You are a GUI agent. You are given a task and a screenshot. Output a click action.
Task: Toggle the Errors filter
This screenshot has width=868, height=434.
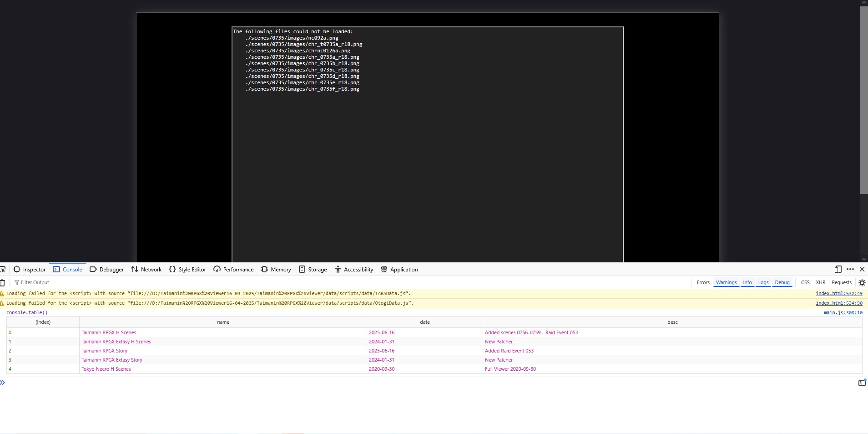click(703, 282)
